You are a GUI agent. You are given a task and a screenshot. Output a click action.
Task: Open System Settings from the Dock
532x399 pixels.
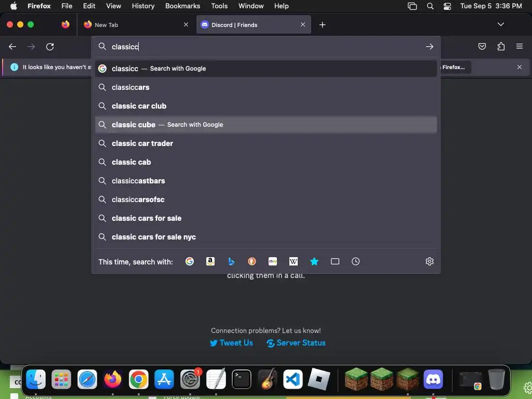(x=190, y=379)
